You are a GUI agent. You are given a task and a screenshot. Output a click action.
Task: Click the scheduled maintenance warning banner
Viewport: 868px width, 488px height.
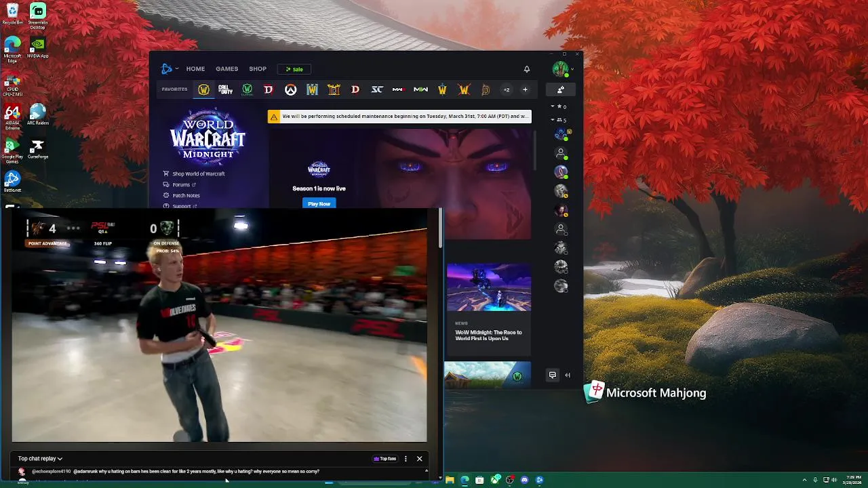pos(399,117)
